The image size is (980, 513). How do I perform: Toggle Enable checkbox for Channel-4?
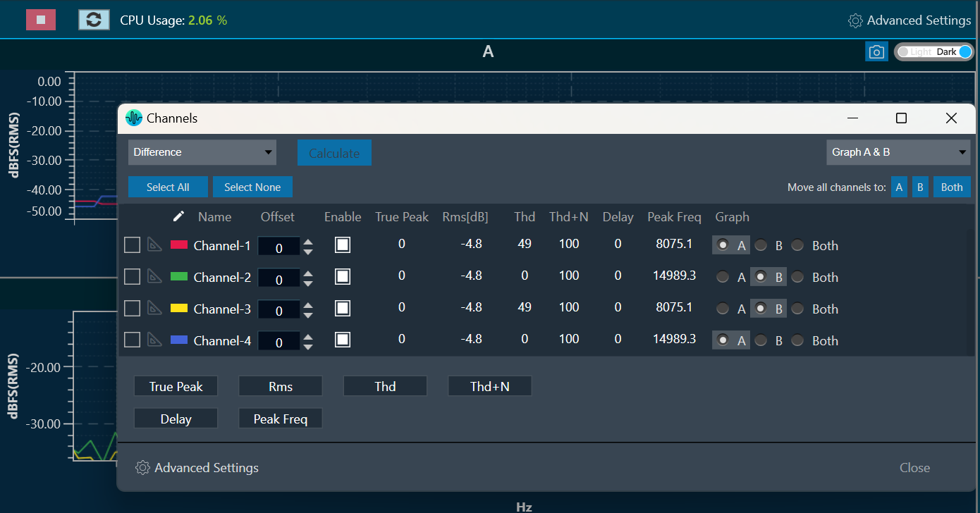(x=343, y=340)
